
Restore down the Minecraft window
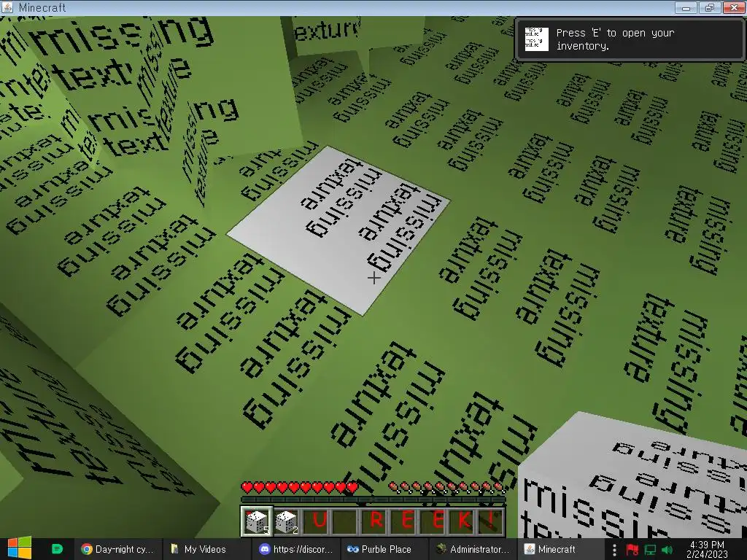point(709,7)
